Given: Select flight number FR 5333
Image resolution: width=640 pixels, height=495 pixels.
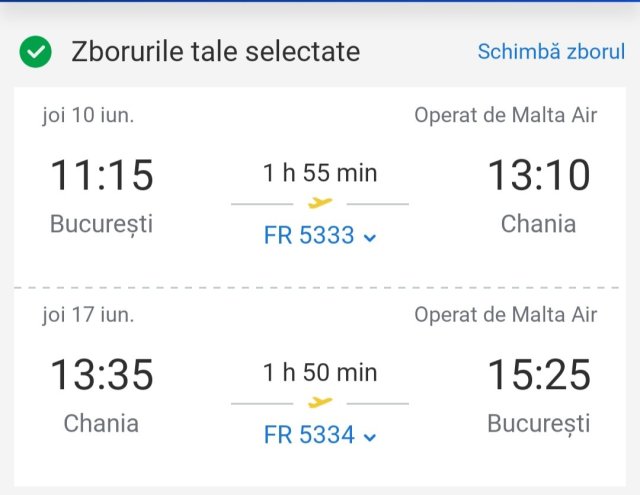Looking at the screenshot, I should pyautogui.click(x=309, y=236).
